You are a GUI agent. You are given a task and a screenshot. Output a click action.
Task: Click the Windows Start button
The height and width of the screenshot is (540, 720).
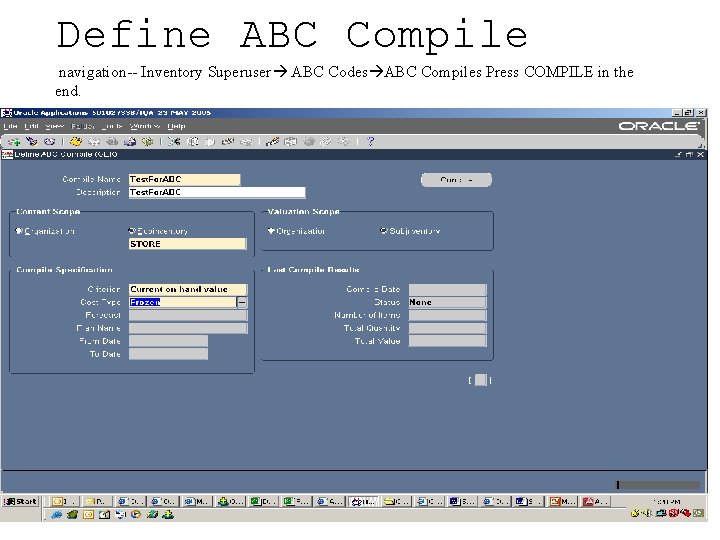(x=20, y=501)
